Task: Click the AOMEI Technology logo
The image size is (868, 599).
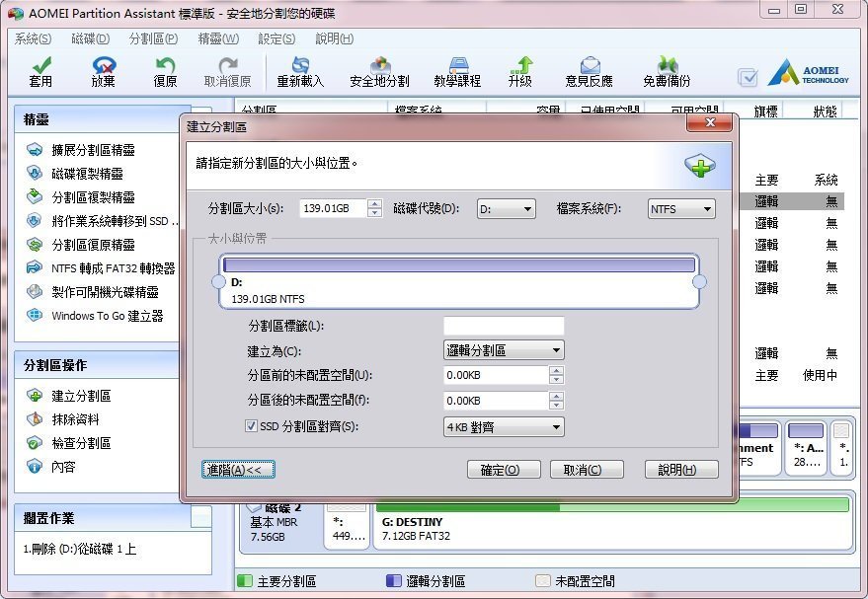Action: tap(808, 72)
